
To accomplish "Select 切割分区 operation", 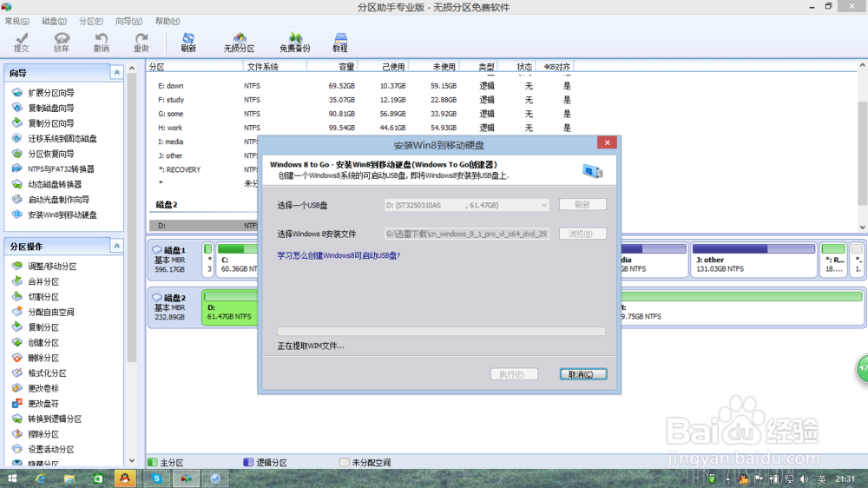I will [43, 297].
